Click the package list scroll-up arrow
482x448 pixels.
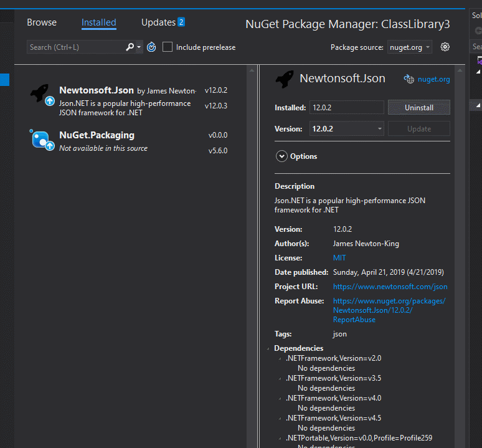pyautogui.click(x=252, y=70)
